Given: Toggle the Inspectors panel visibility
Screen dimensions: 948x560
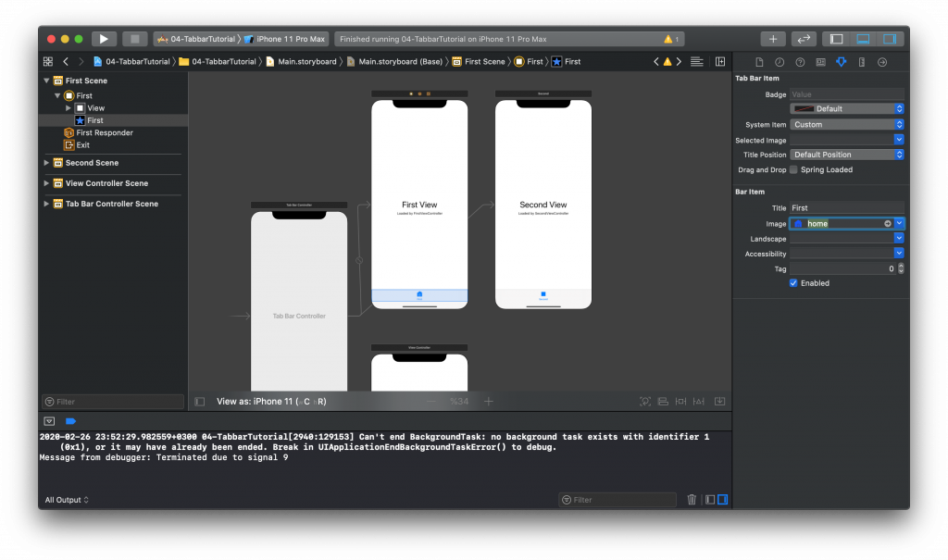Looking at the screenshot, I should [x=890, y=39].
